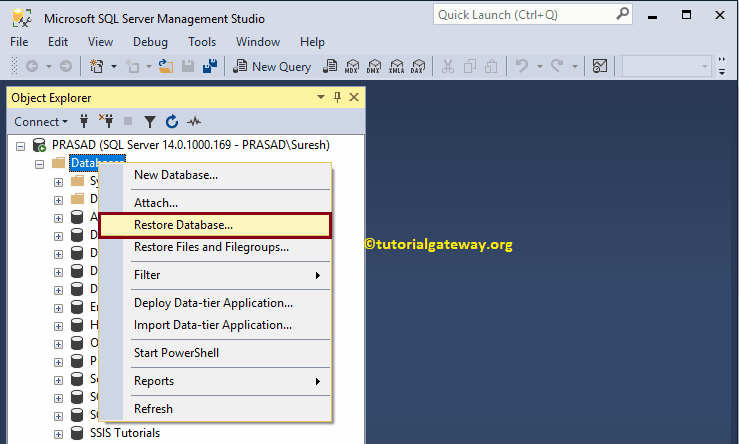
Task: Click the Save All icon
Action: [210, 66]
